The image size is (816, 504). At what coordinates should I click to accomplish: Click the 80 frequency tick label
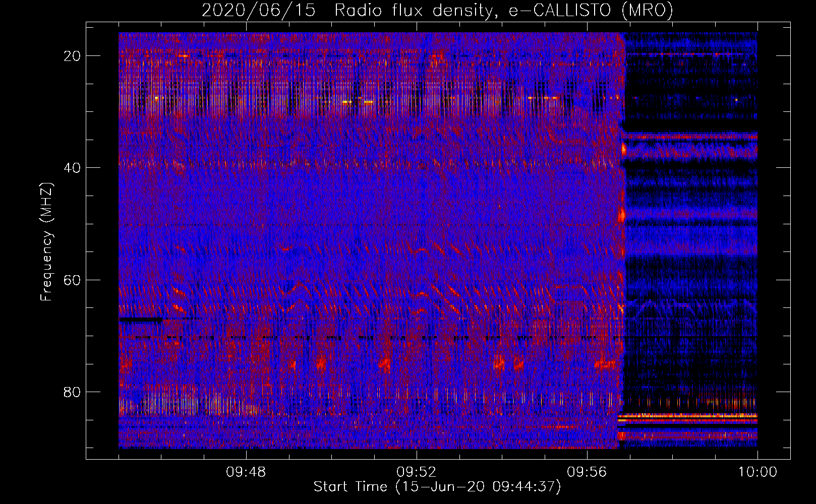pos(73,392)
